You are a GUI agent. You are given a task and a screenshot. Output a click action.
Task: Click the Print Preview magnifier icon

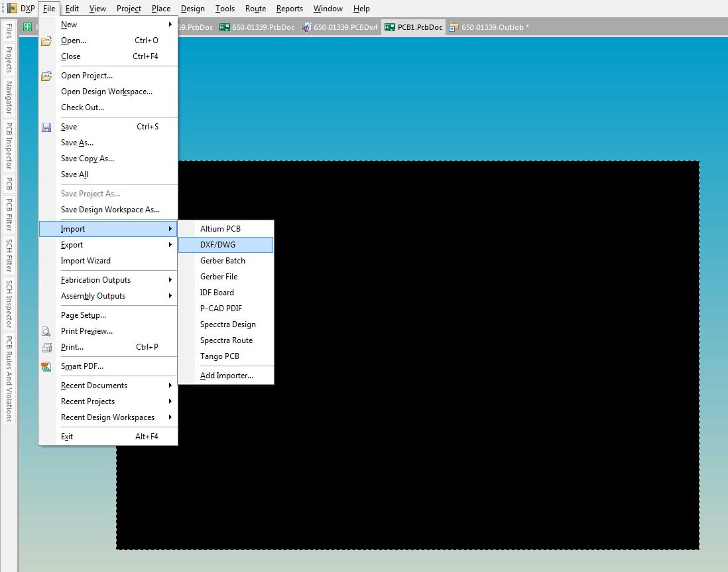pyautogui.click(x=46, y=331)
